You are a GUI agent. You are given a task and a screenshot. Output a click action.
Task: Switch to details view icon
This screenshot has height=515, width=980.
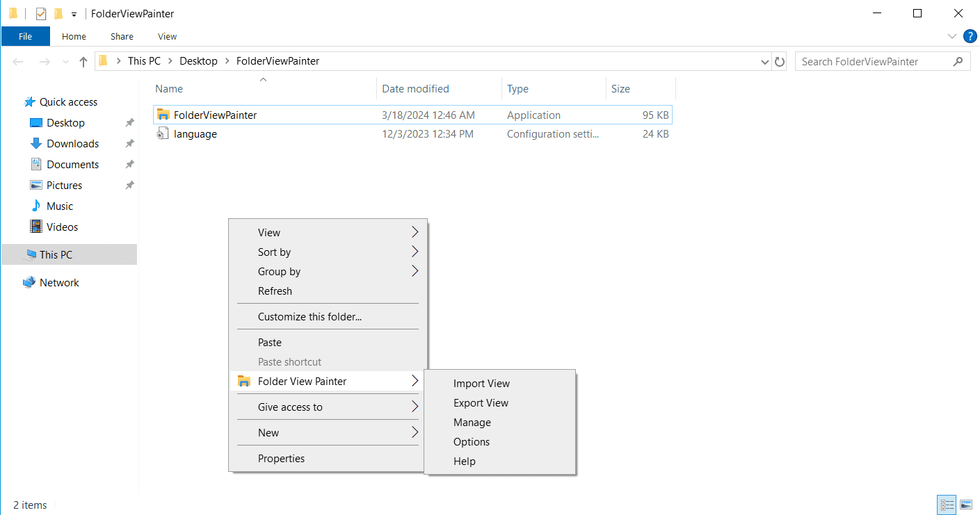(947, 505)
